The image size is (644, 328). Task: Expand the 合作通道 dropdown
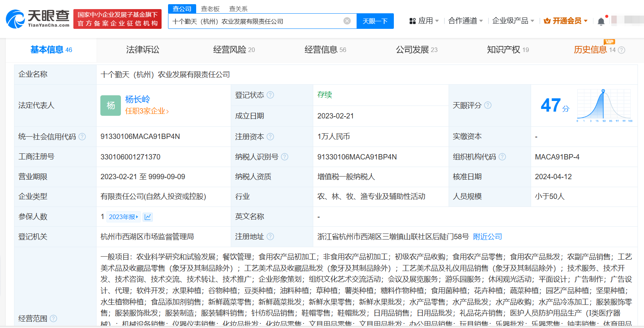pos(465,21)
